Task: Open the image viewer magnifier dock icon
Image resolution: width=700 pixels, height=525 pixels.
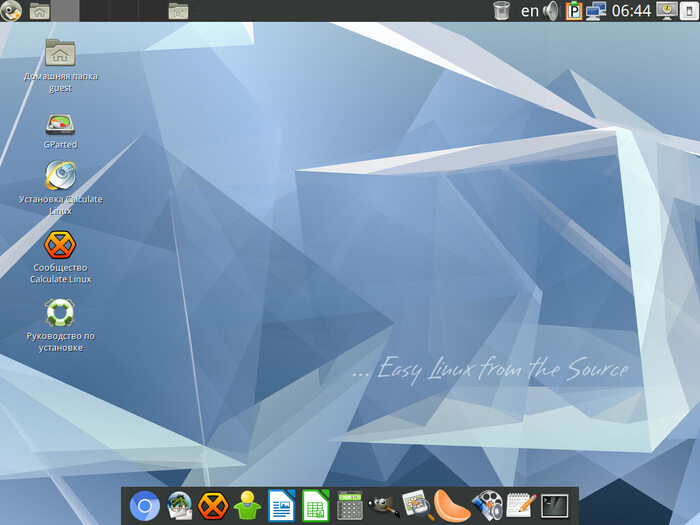Action: [418, 506]
